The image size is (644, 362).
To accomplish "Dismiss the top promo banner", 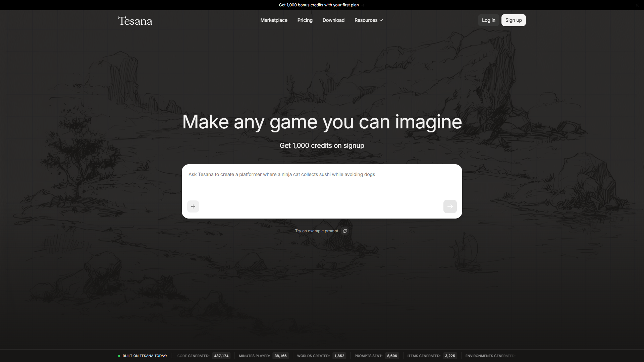I will pyautogui.click(x=637, y=5).
